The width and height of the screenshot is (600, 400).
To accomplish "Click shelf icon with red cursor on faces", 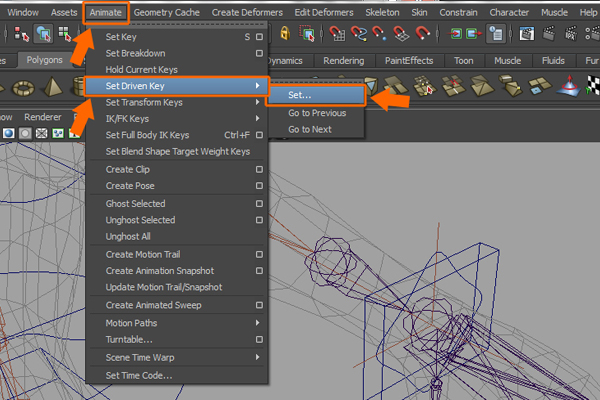I will 424,85.
